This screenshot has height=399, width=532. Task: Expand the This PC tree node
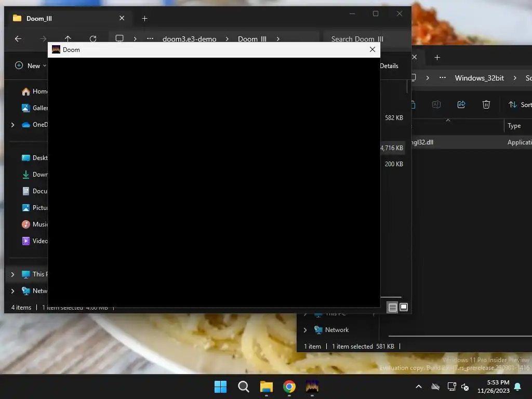point(13,274)
